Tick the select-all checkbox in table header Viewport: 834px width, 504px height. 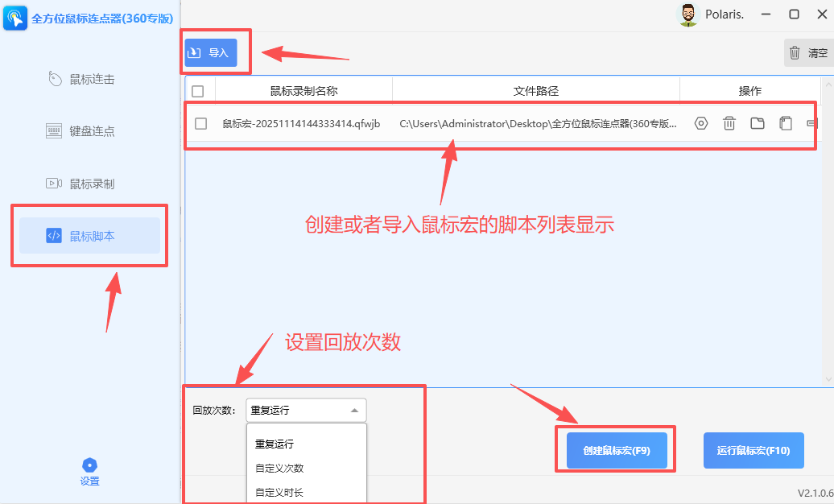click(198, 91)
